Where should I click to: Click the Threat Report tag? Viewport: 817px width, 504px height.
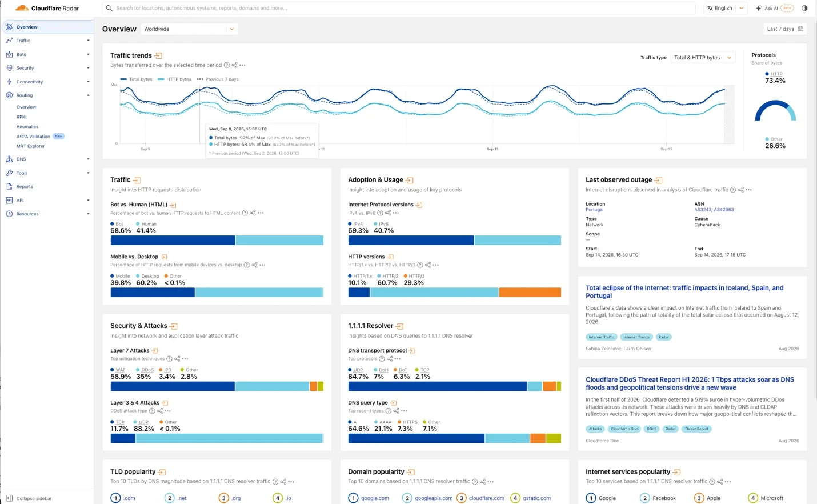pos(696,429)
